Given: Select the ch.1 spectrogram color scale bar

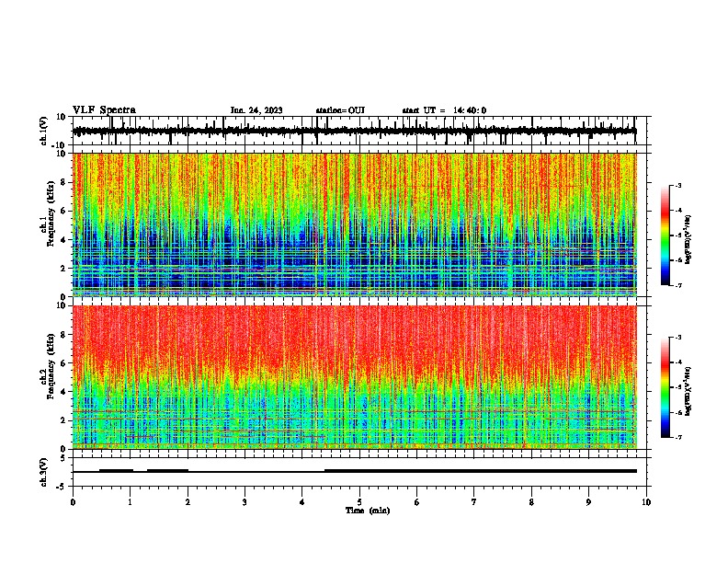Looking at the screenshot, I should click(x=665, y=236).
